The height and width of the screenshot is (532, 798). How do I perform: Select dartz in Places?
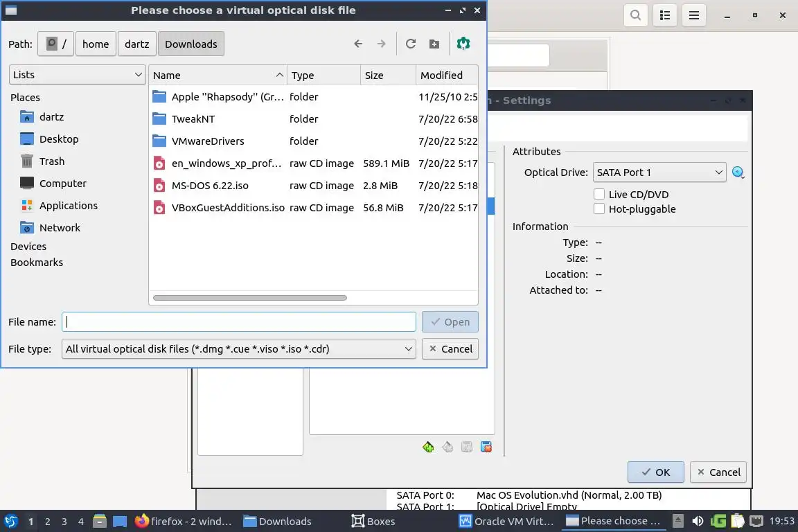tap(42, 117)
